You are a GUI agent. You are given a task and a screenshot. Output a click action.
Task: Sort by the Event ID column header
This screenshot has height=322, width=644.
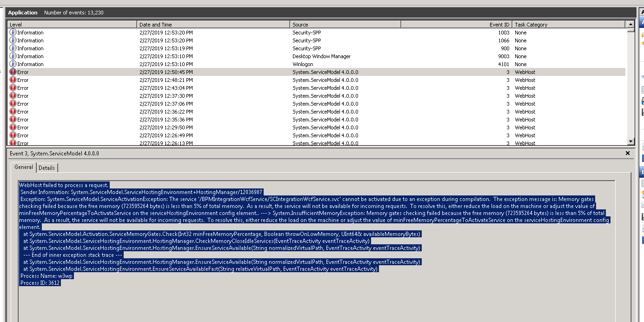(x=457, y=25)
